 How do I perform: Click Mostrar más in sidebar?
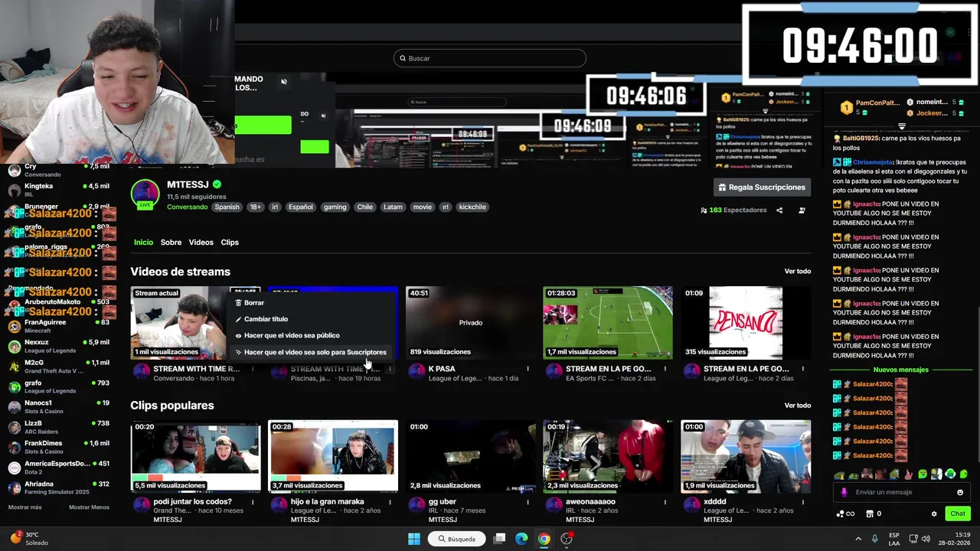25,507
